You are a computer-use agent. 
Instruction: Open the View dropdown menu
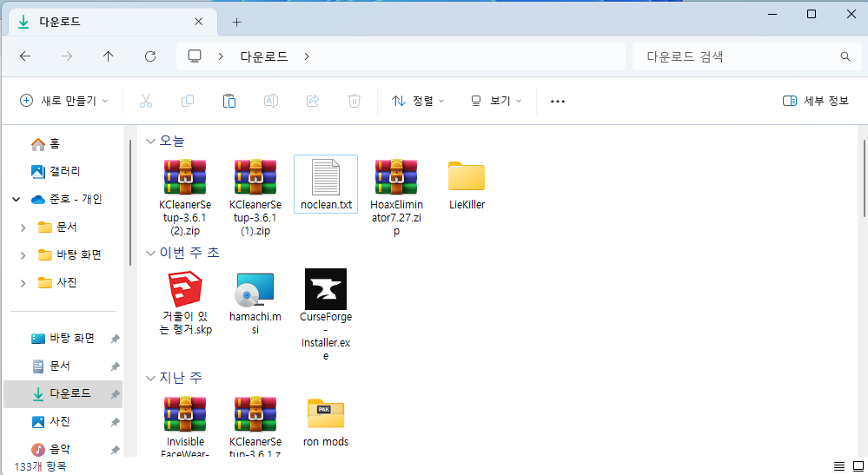495,101
